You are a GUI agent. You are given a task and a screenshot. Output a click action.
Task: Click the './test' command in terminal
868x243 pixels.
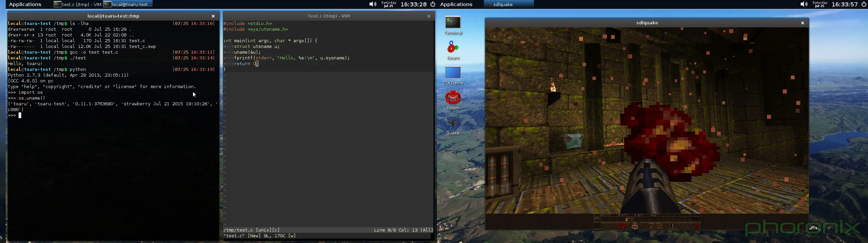[x=78, y=58]
